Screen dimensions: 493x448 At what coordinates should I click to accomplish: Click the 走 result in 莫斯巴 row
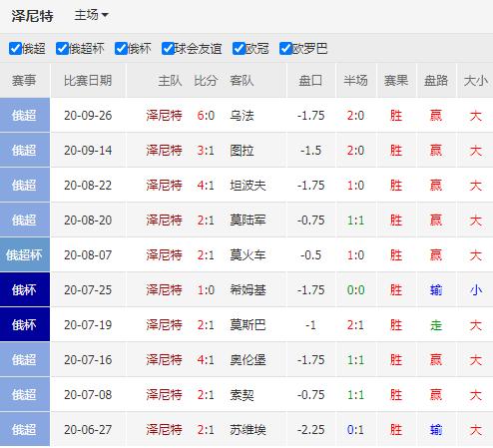click(436, 325)
